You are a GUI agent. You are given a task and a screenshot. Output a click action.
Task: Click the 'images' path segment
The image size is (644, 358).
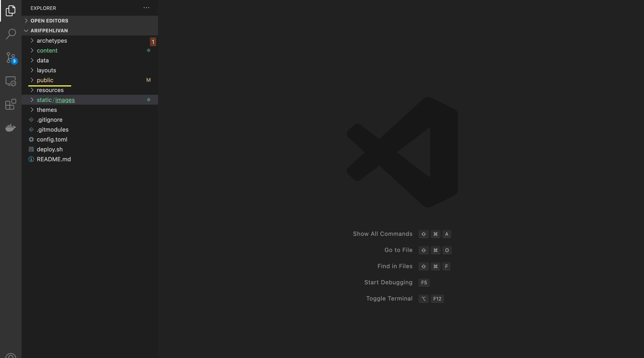[x=65, y=100]
